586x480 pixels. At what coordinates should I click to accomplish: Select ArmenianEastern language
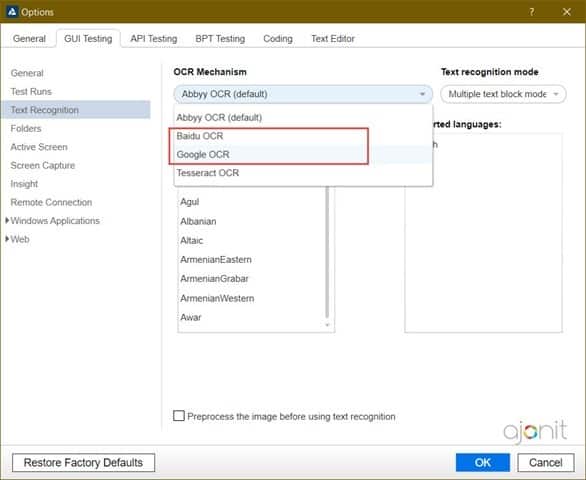click(x=216, y=259)
